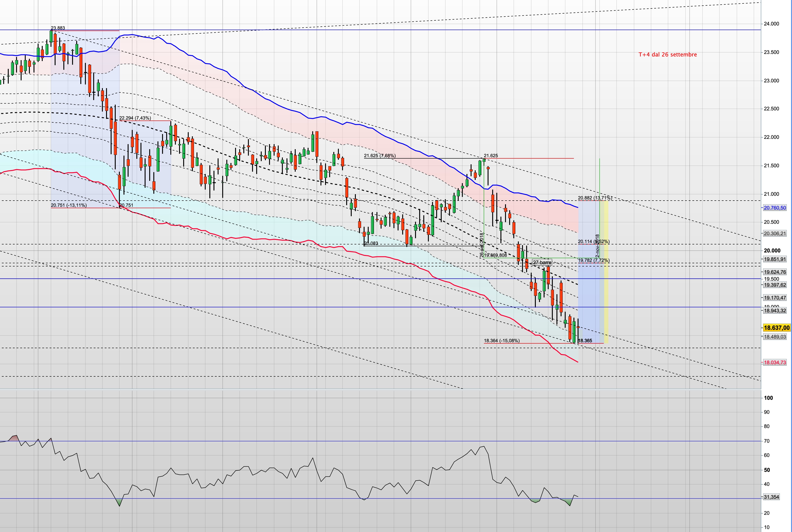Select the yellow 18.637,00 current price tag
Viewport: 792px width, 532px height.
point(777,328)
